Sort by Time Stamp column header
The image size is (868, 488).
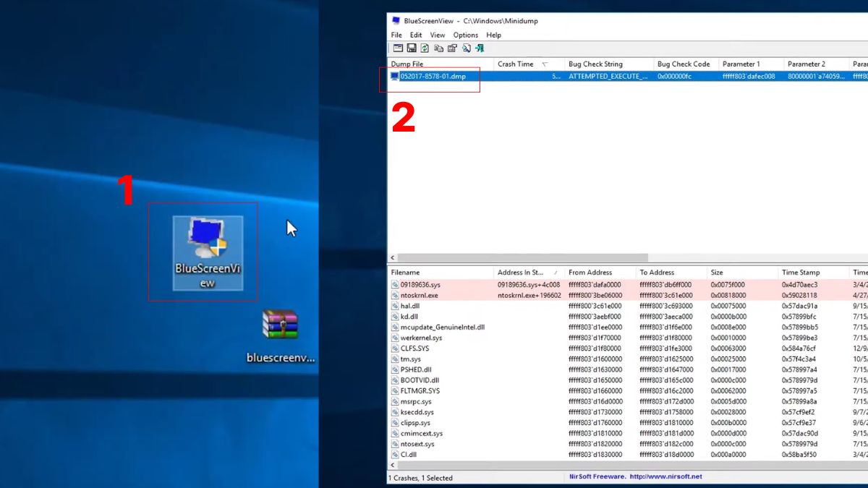click(x=813, y=273)
